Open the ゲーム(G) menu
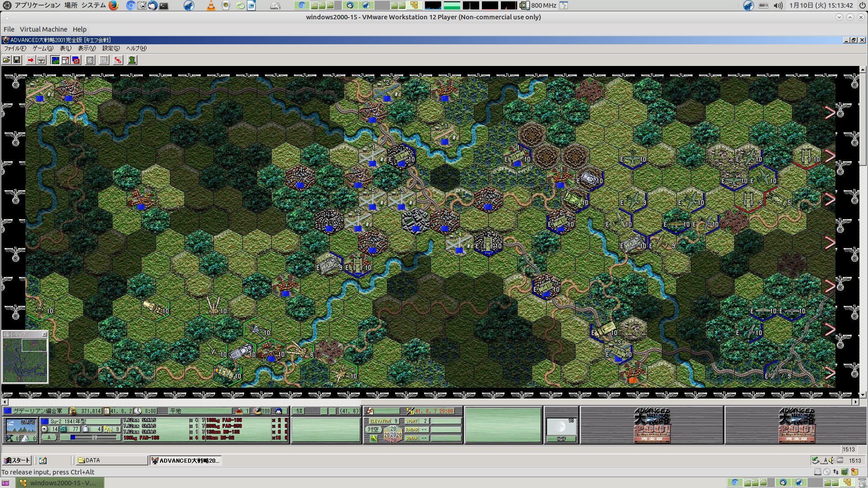The width and height of the screenshot is (868, 488). pos(43,48)
